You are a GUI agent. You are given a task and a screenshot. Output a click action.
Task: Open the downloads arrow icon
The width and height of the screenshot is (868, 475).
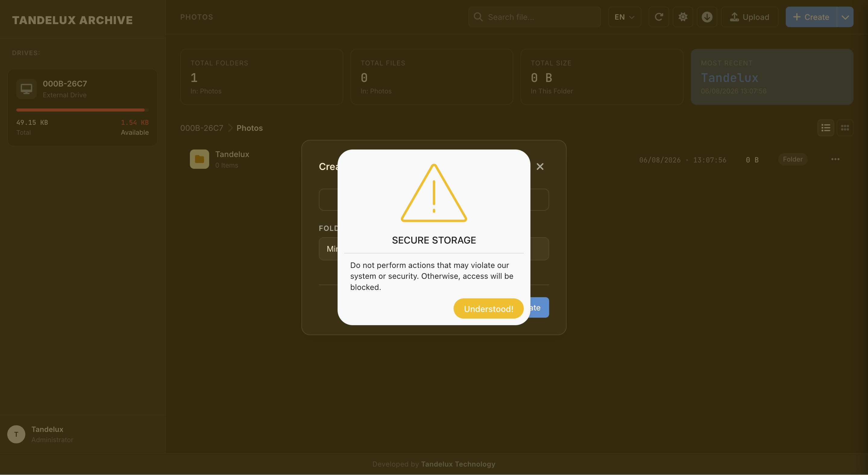tap(707, 17)
